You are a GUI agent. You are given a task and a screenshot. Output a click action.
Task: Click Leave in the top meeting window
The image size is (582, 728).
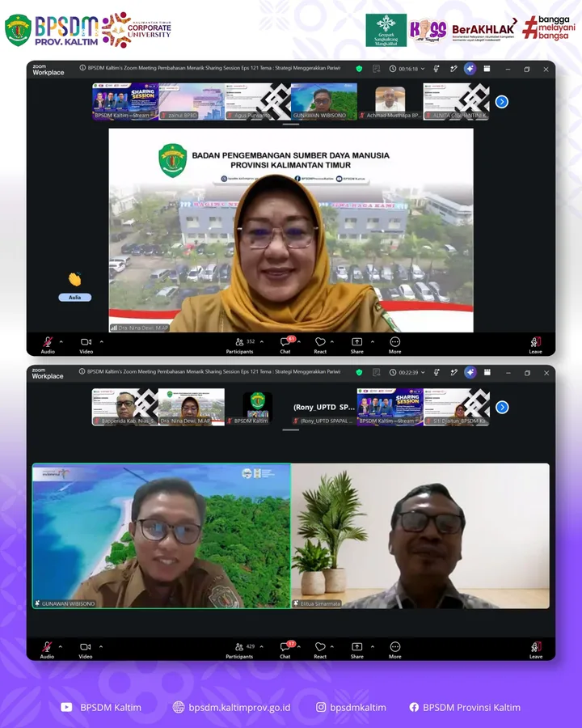pyautogui.click(x=536, y=345)
